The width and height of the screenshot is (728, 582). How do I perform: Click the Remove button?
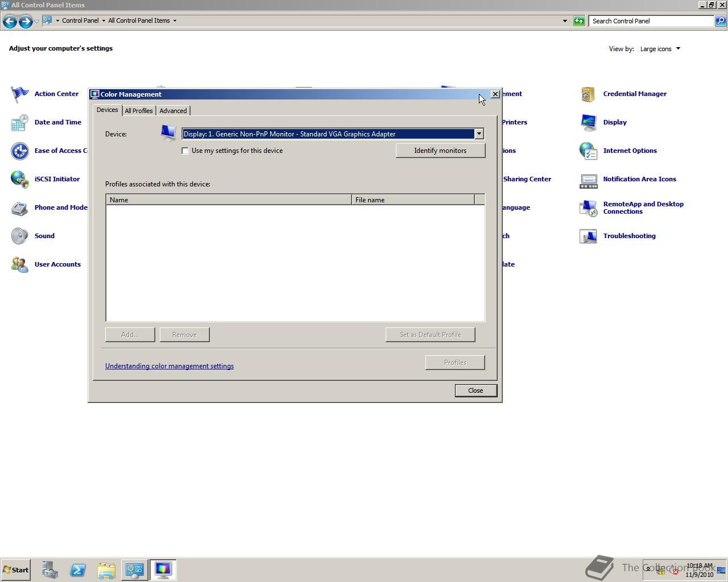pos(184,335)
